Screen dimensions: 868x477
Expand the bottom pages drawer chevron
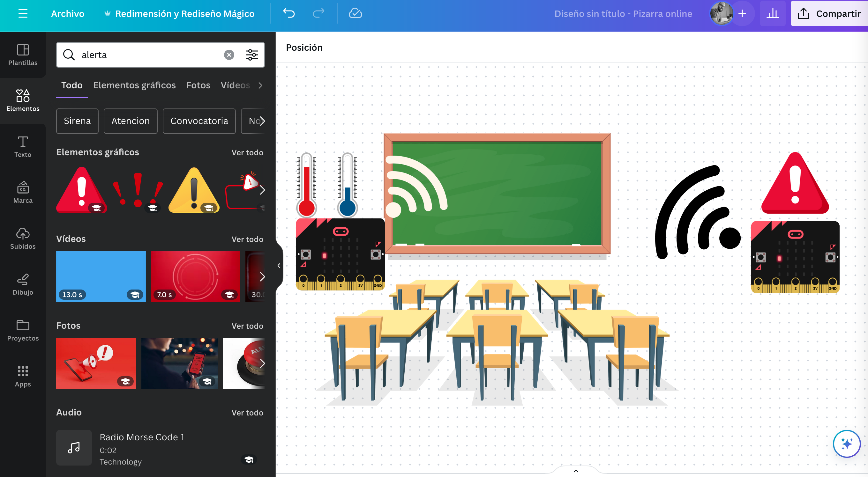pos(576,471)
